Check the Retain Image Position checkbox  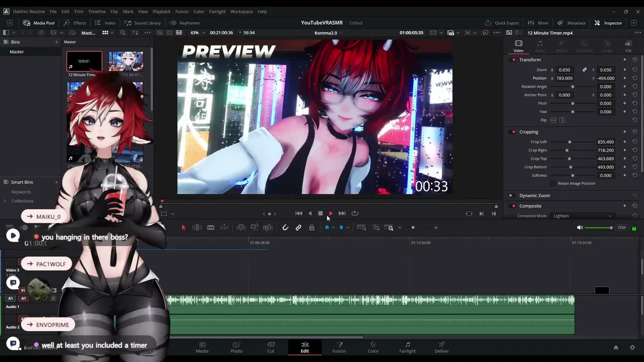click(x=553, y=184)
